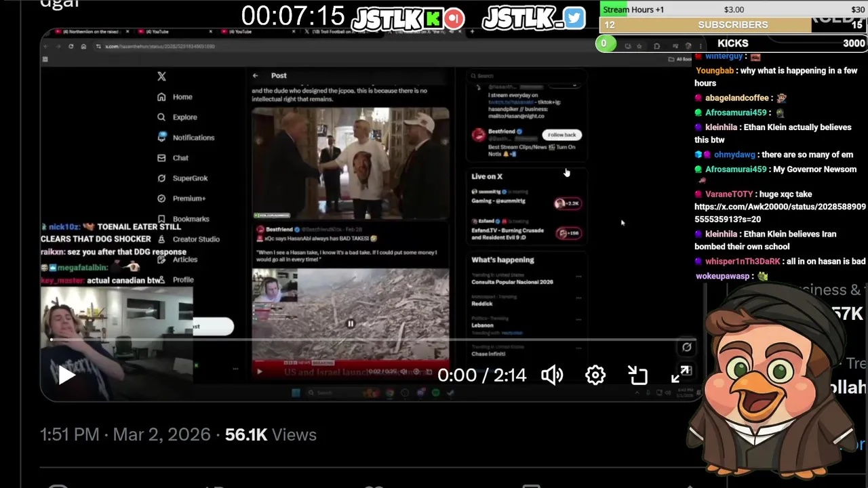
Task: Expand the video to fullscreen
Action: [680, 375]
